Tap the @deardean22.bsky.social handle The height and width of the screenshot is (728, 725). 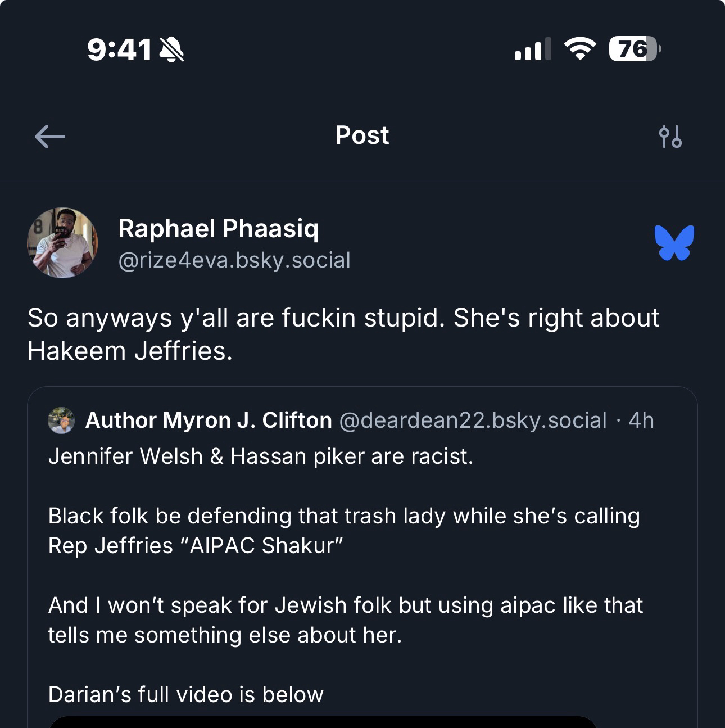473,420
